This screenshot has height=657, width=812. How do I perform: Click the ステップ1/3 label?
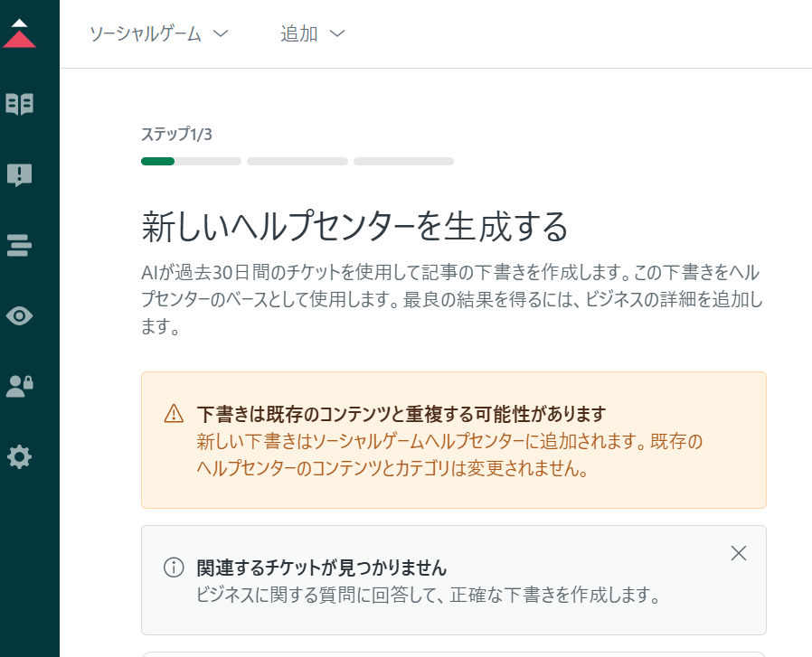(176, 135)
